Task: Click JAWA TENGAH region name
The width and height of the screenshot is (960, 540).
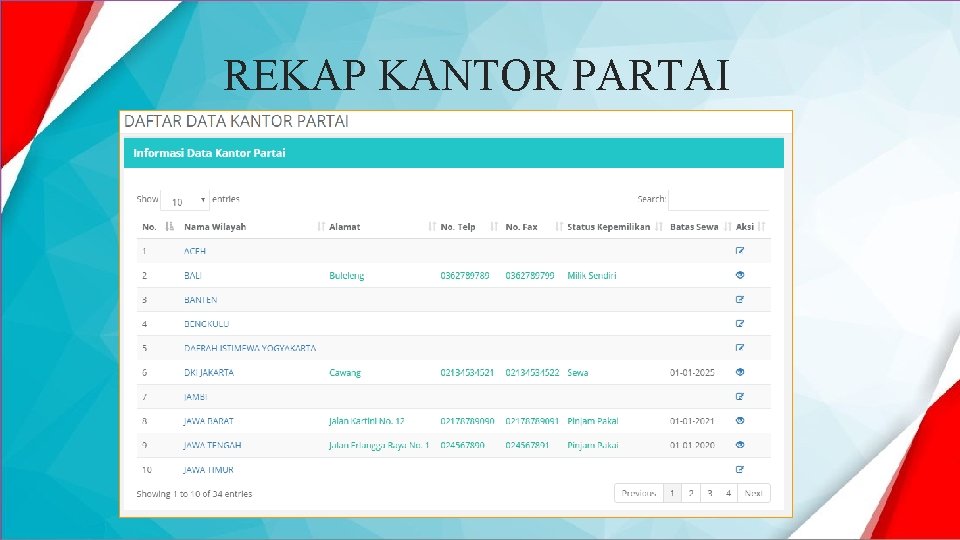Action: click(212, 445)
